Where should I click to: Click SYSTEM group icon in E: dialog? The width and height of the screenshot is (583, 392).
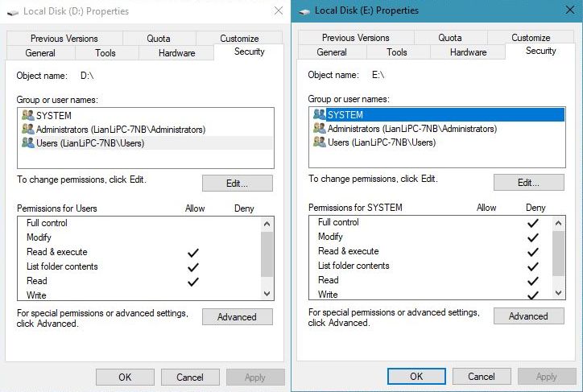320,115
